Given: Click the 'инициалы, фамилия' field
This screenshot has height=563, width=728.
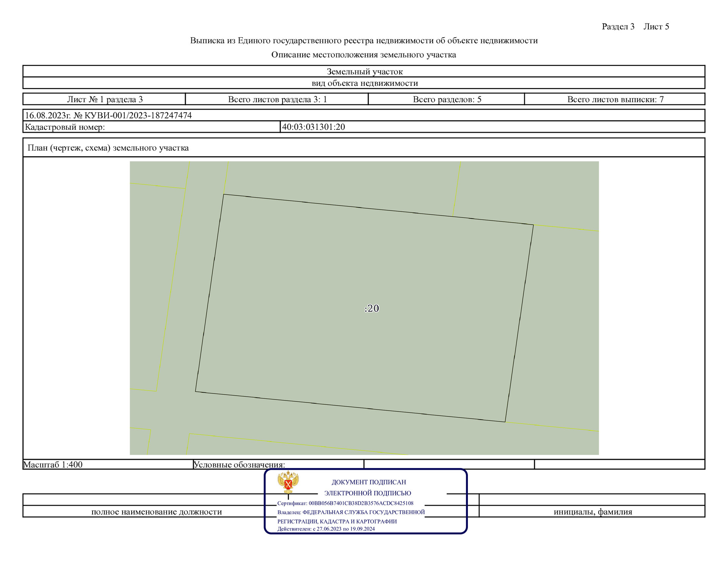Looking at the screenshot, I should point(593,512).
